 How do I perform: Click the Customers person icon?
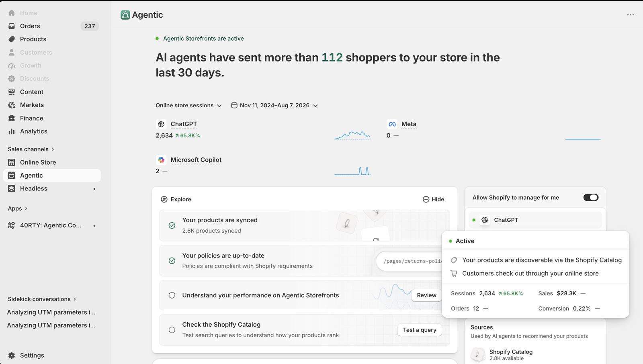point(12,52)
